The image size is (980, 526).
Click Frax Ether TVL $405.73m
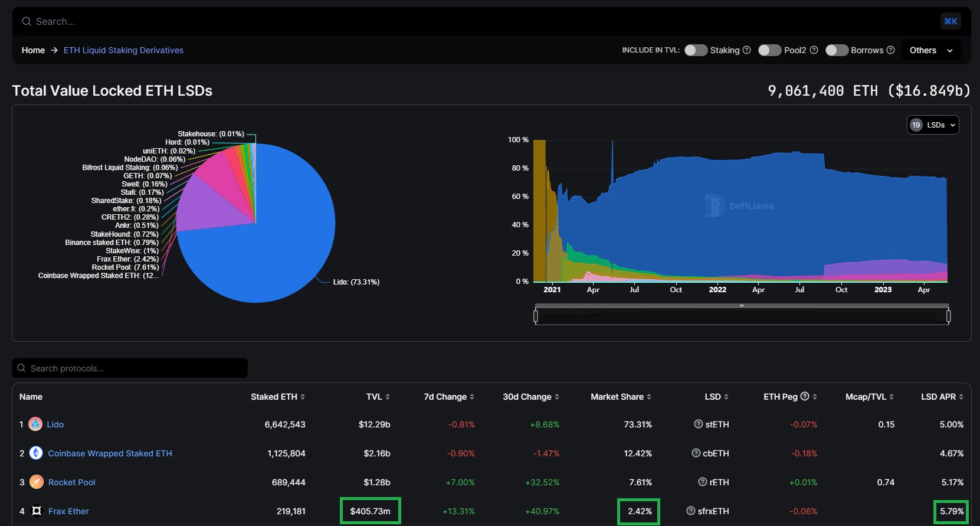click(370, 511)
